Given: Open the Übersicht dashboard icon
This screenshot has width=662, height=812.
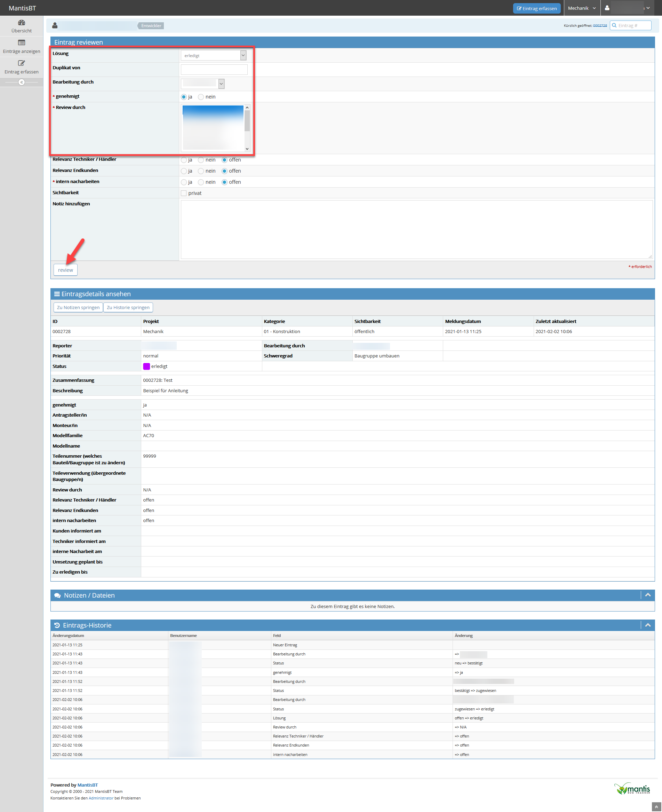Looking at the screenshot, I should [21, 23].
